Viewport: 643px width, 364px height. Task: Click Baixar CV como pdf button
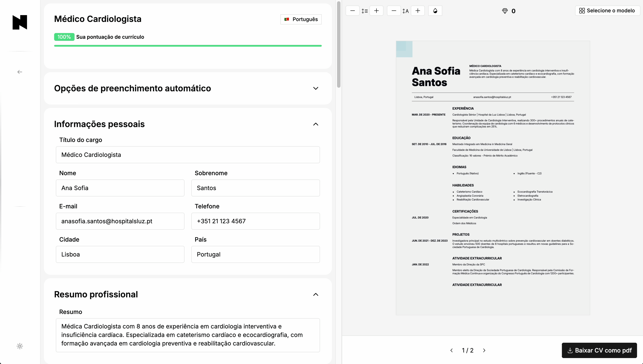click(599, 350)
